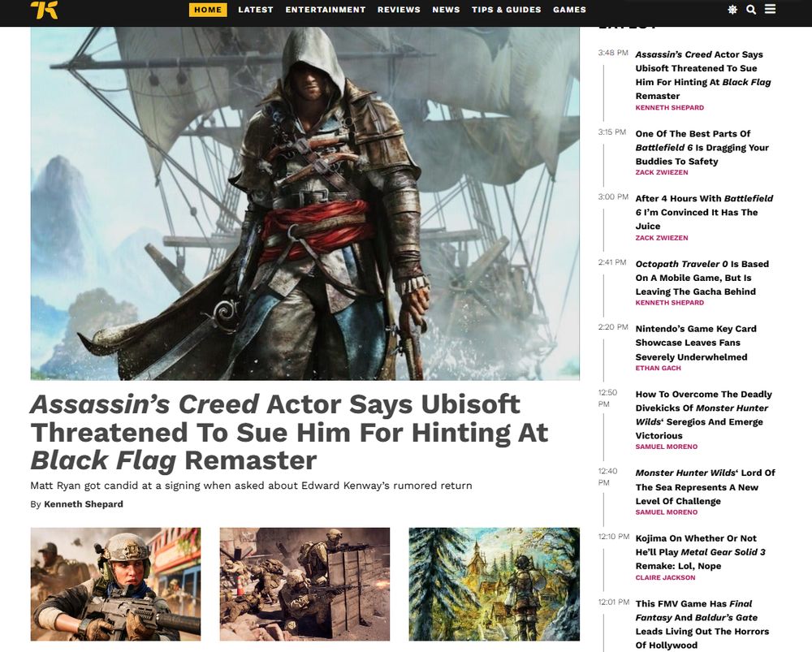Click Zack Zwiezen byline under 3:00 PM article
The height and width of the screenshot is (652, 812).
661,238
